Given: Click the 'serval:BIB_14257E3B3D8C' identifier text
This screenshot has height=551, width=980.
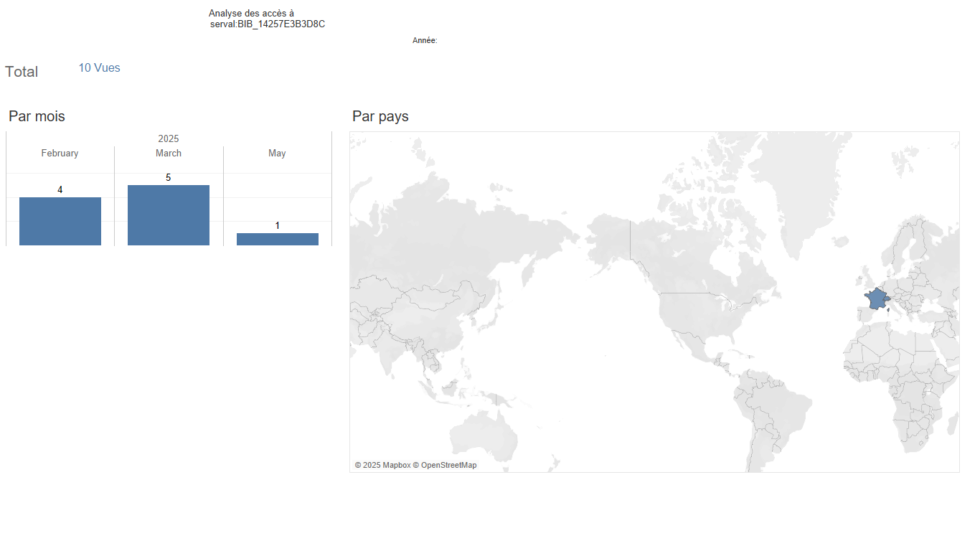Looking at the screenshot, I should (268, 24).
